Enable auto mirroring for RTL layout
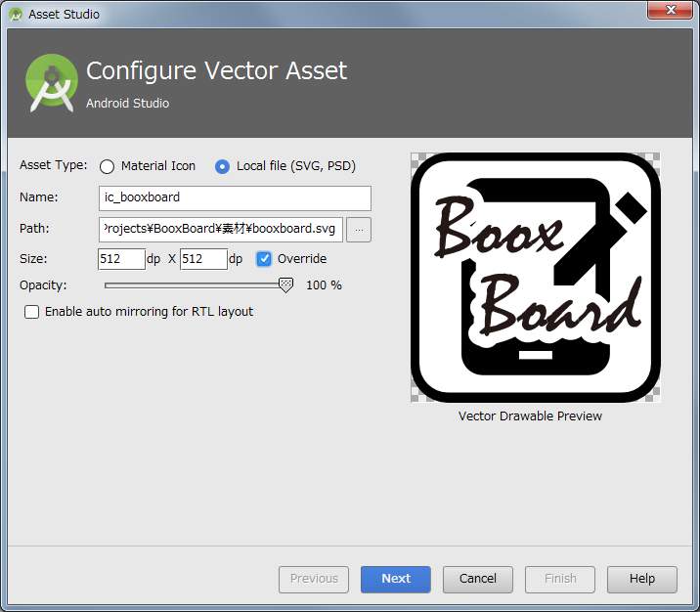This screenshot has height=612, width=700. point(31,312)
